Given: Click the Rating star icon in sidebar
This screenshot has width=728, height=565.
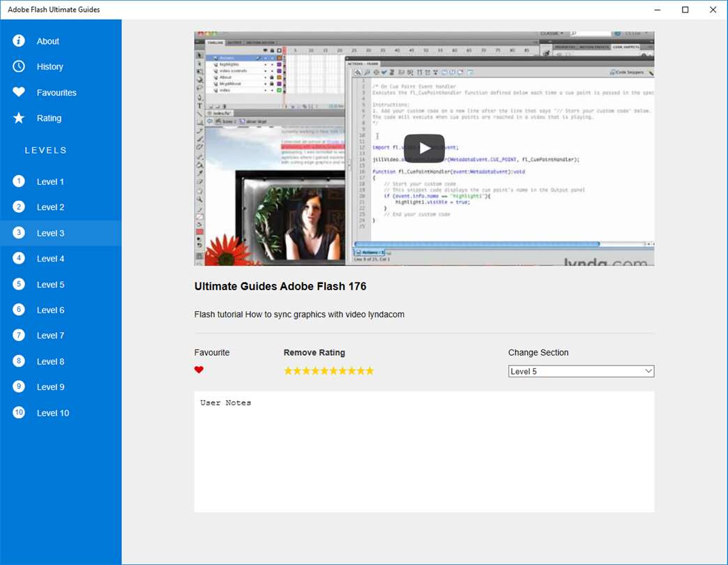Looking at the screenshot, I should point(19,118).
